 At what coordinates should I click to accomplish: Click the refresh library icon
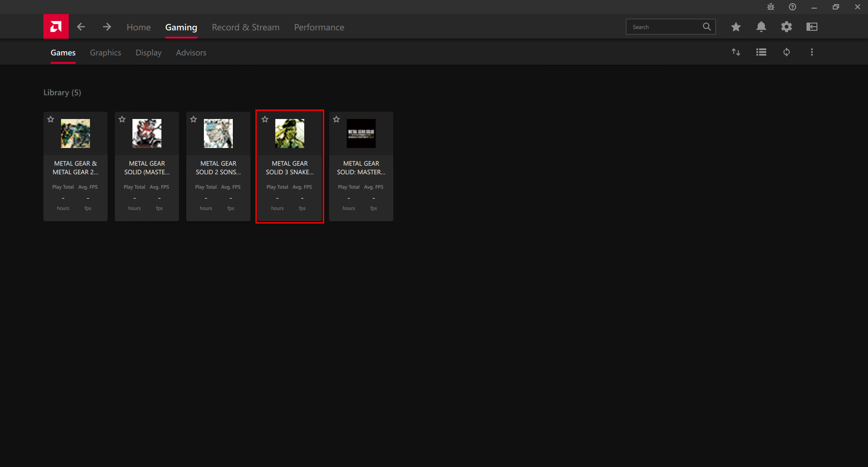(x=787, y=52)
